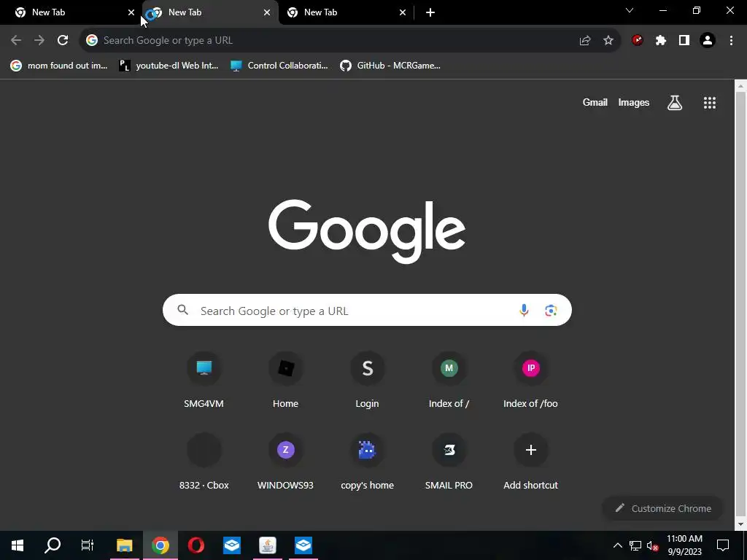Open the SMAIL PRO shortcut

pyautogui.click(x=449, y=463)
